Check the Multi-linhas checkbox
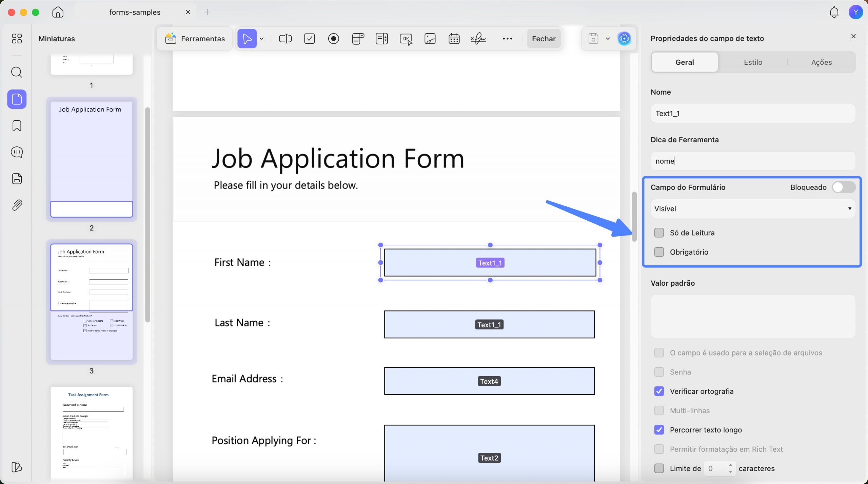Screen dimensions: 868x484 (659, 411)
